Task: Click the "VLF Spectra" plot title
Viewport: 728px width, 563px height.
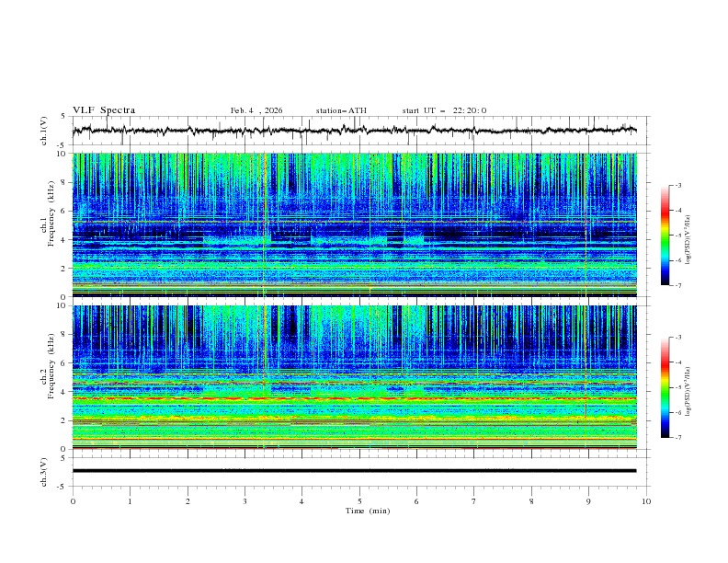Action: point(104,110)
